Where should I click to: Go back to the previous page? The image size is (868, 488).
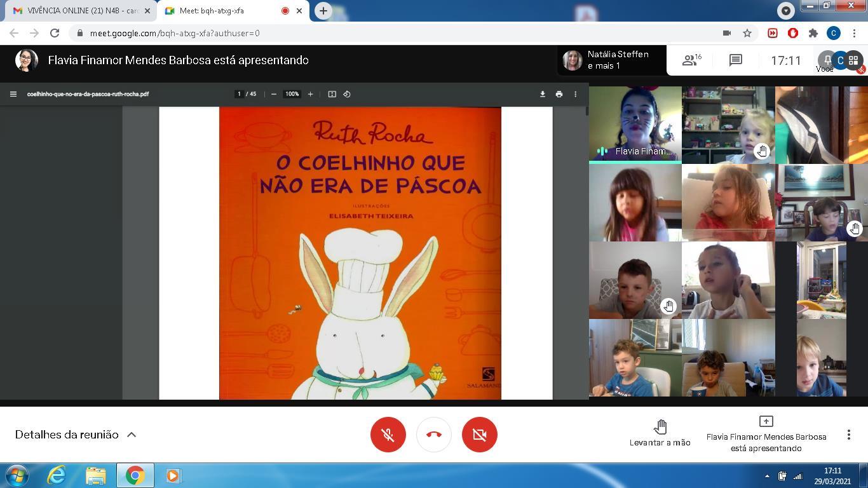14,33
